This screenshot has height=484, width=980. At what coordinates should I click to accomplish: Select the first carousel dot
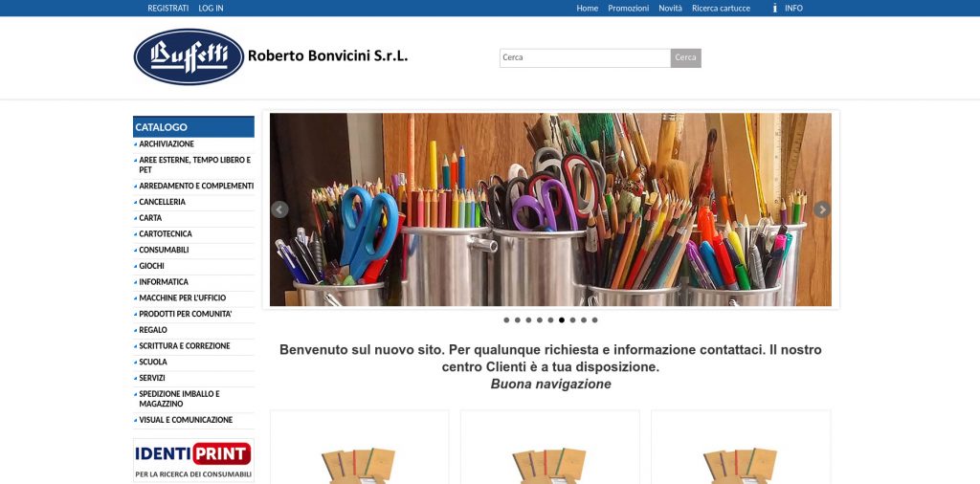click(x=506, y=320)
